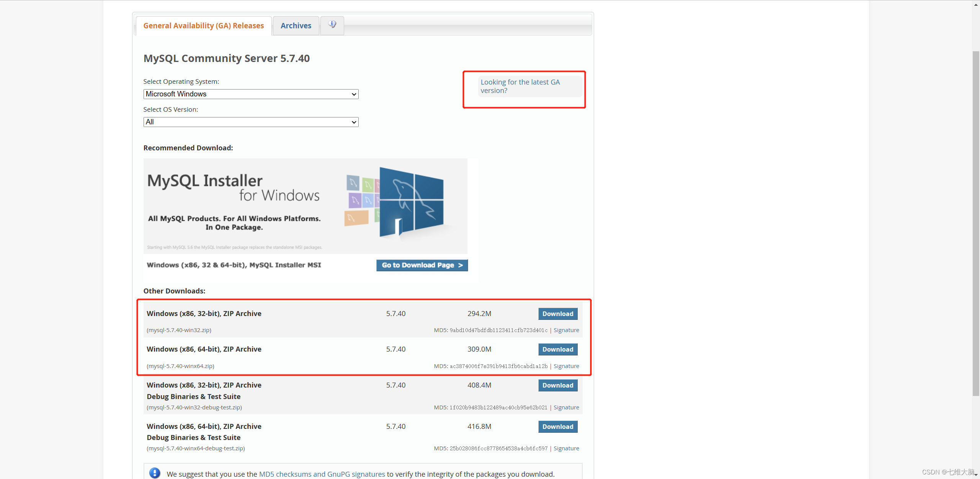Viewport: 980px width, 479px height.
Task: Select the General Availability (GA) Releases tab
Action: click(x=203, y=26)
